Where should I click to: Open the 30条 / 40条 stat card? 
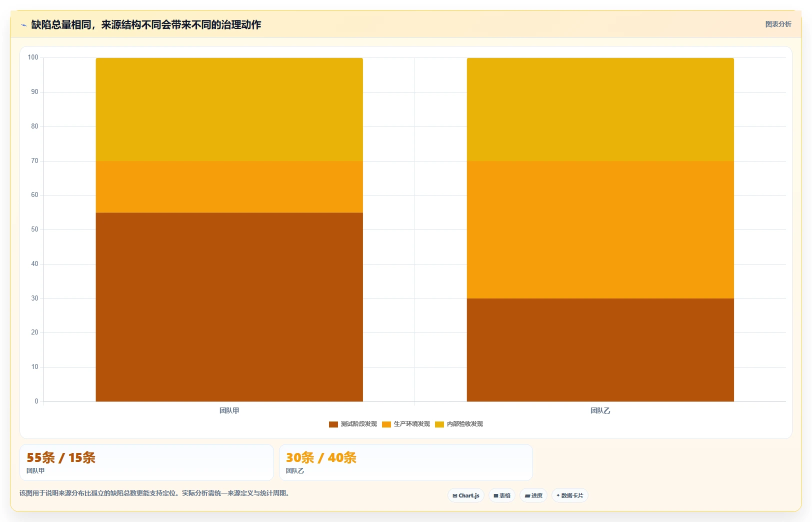406,462
